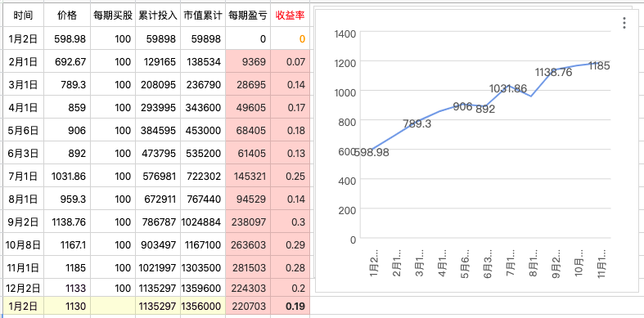Click the 1185 data label on chart
Viewport: 644px width, 318px height.
pos(599,65)
